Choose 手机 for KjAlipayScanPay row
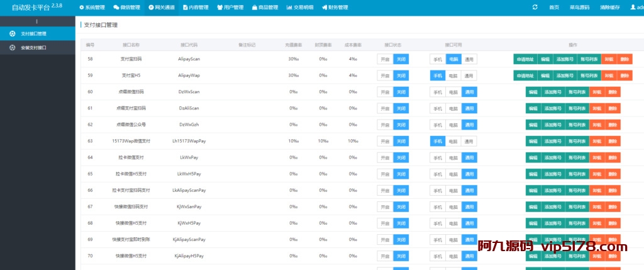 click(438, 240)
